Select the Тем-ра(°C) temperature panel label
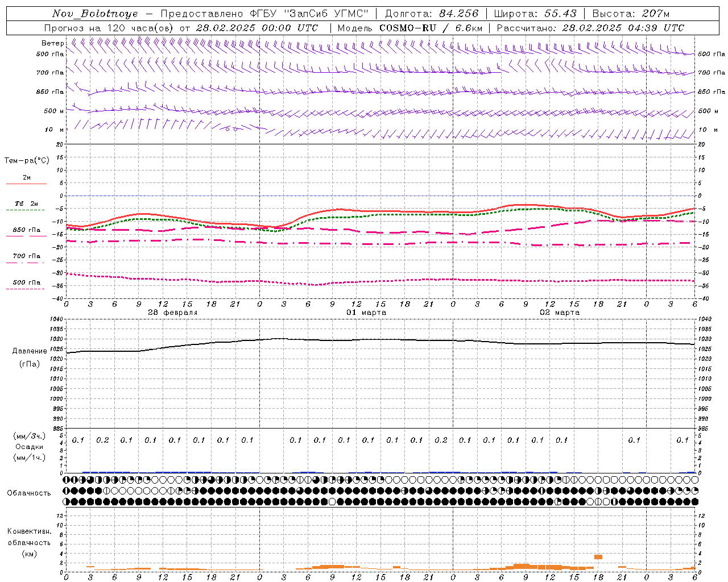728x582 pixels. pos(27,161)
